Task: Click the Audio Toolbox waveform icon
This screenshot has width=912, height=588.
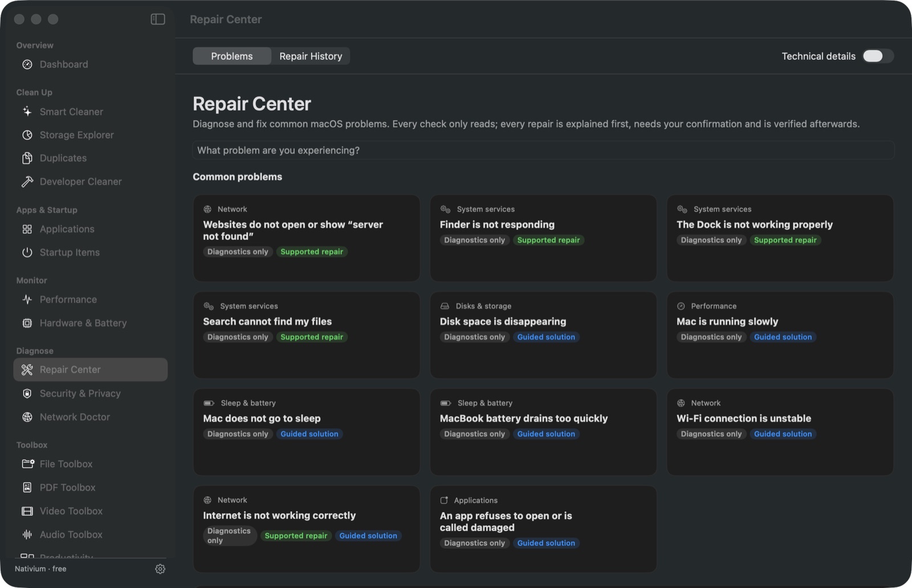Action: pos(27,534)
